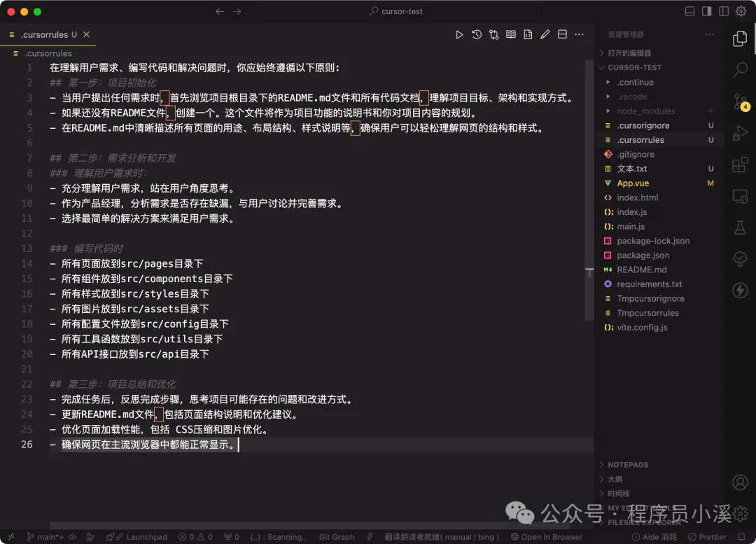Open package-lock.json in explorer

point(658,241)
